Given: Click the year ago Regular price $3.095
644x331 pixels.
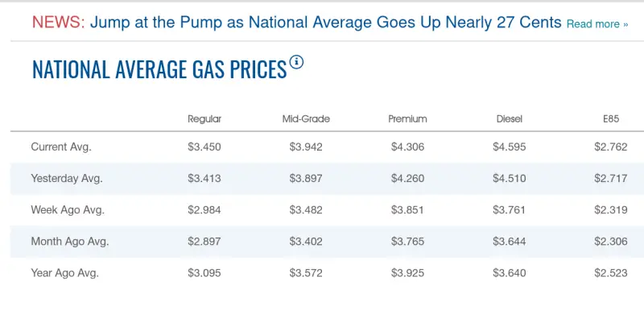Looking at the screenshot, I should 204,272.
